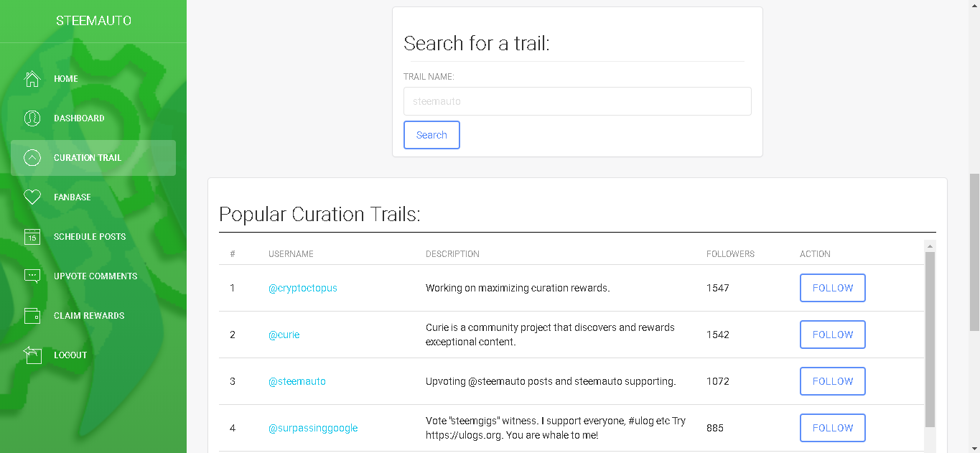Open the @cryptoctopus username link

(302, 288)
